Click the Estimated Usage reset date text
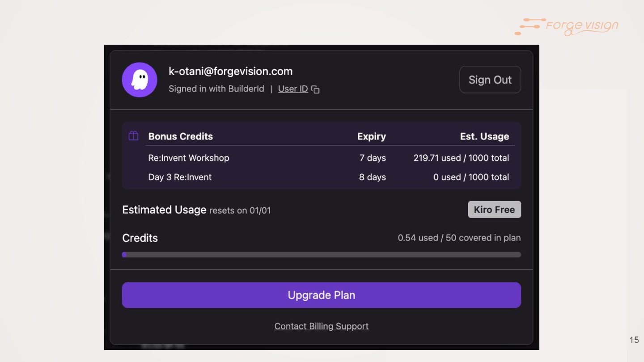Screen dimensions: 644x362 (240, 210)
